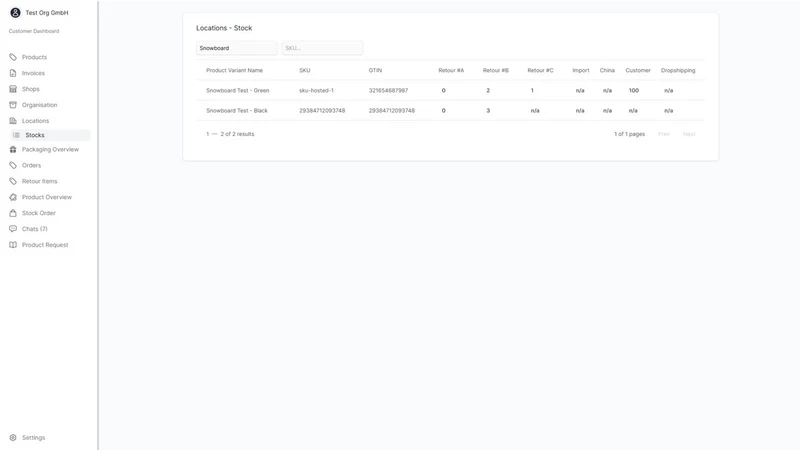Click the China column header

click(x=607, y=70)
